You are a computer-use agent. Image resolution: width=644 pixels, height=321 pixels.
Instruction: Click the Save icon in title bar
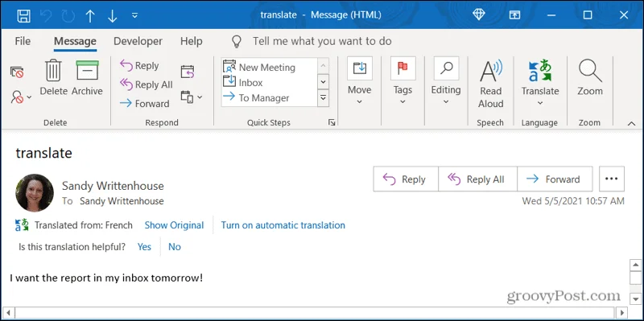24,15
